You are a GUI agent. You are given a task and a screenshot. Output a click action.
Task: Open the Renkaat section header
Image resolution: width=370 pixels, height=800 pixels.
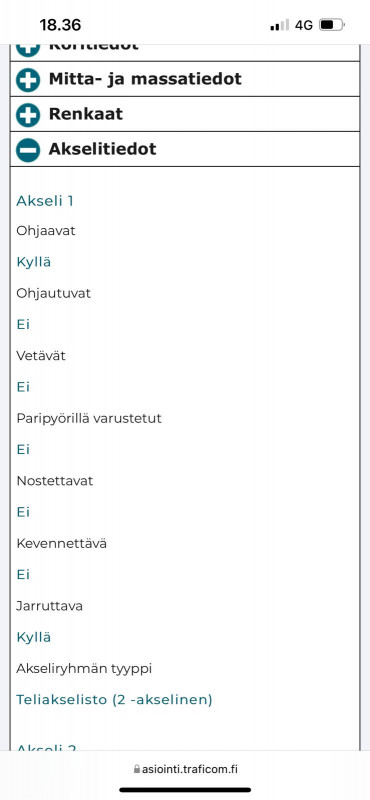(185, 114)
